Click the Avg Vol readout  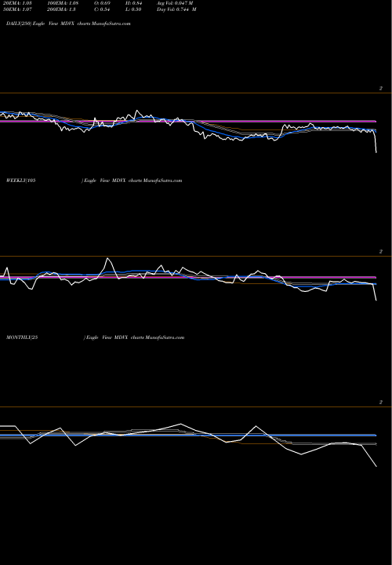[175, 3]
